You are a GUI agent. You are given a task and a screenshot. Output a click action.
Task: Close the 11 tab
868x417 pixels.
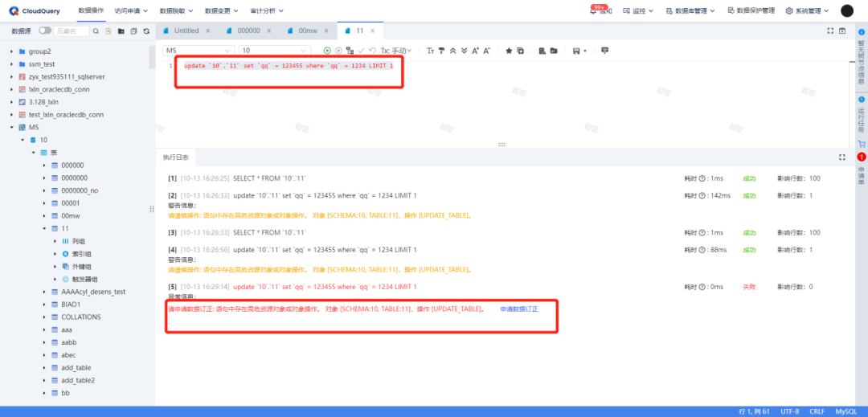[373, 31]
